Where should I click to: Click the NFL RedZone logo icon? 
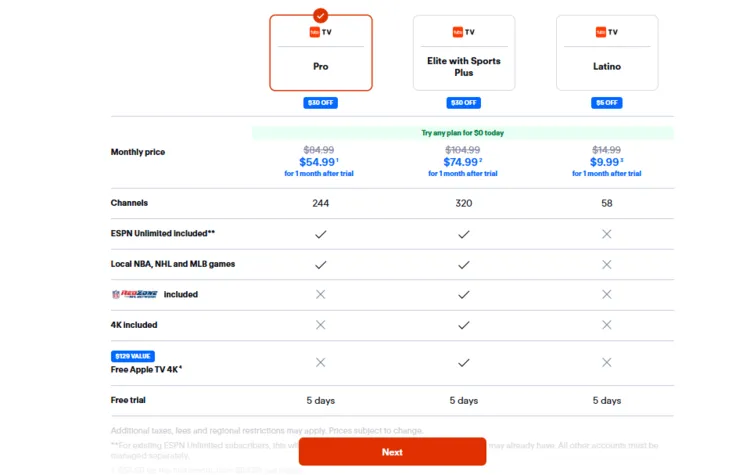coord(134,294)
